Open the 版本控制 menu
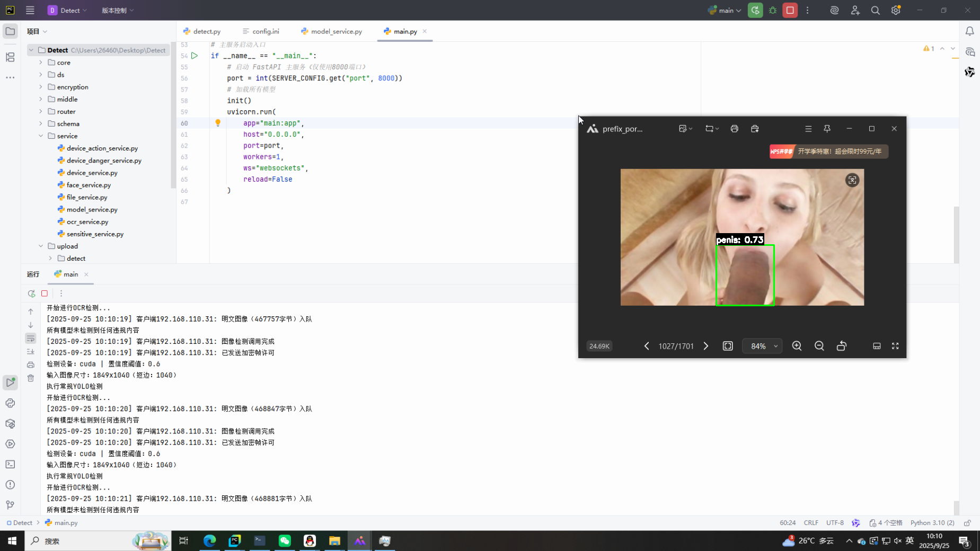This screenshot has height=551, width=980. click(117, 10)
